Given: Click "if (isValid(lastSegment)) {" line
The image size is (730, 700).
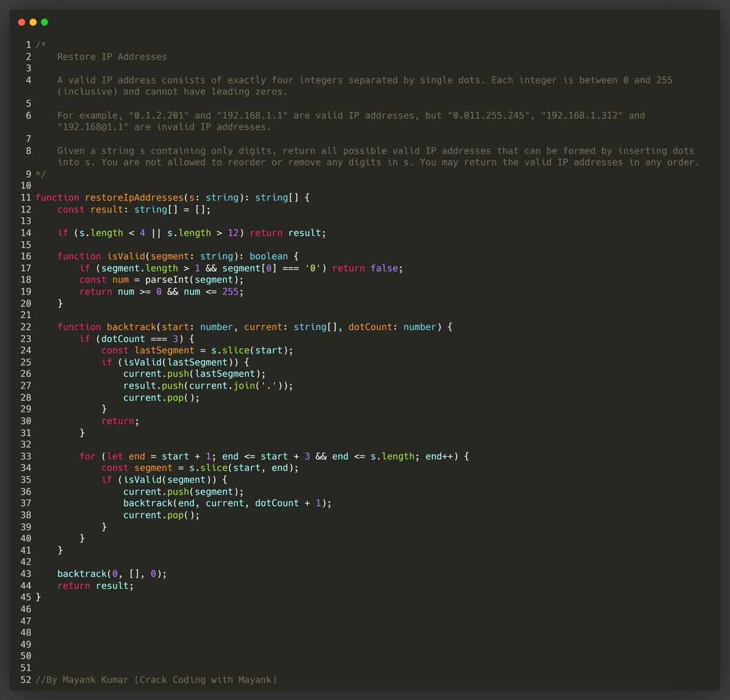Looking at the screenshot, I should pos(175,362).
